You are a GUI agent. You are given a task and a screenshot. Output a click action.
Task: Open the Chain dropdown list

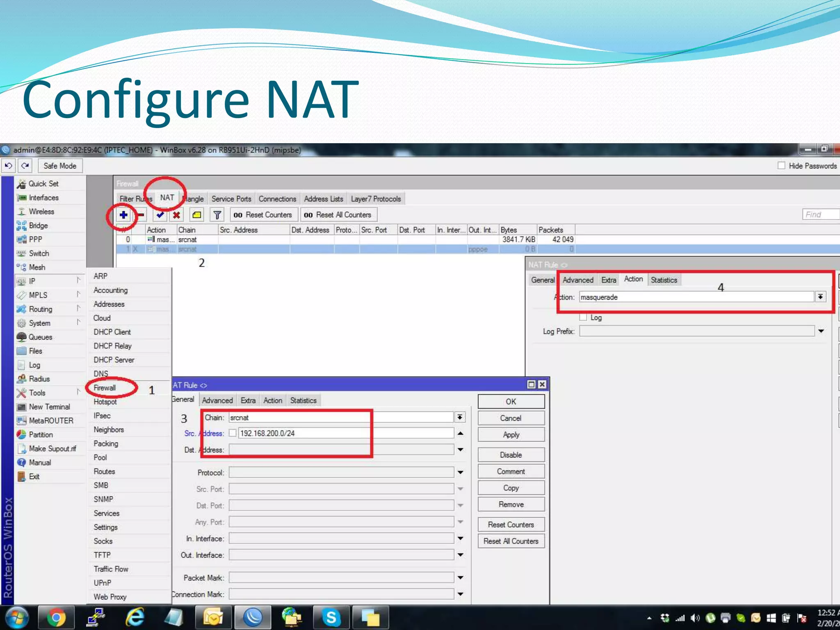pyautogui.click(x=460, y=418)
